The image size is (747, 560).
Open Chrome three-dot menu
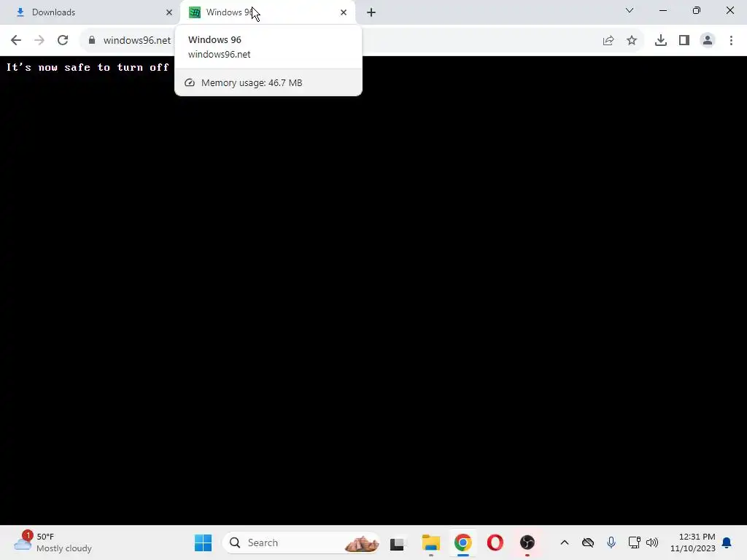point(731,41)
